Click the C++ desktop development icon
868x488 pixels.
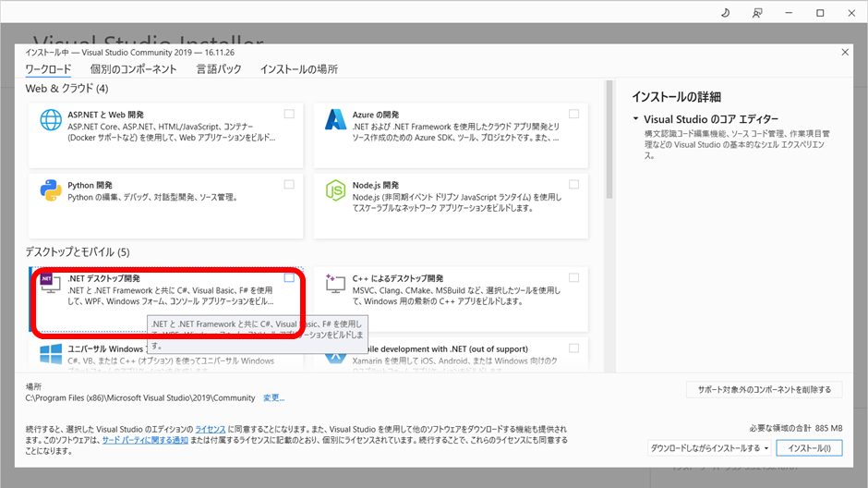[x=335, y=285]
